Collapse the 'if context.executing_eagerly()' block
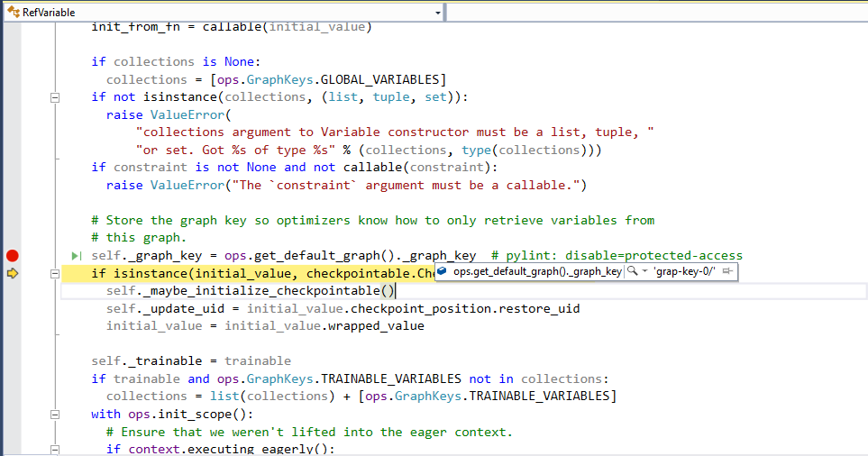Screen dimensions: 868x456 click(x=55, y=450)
